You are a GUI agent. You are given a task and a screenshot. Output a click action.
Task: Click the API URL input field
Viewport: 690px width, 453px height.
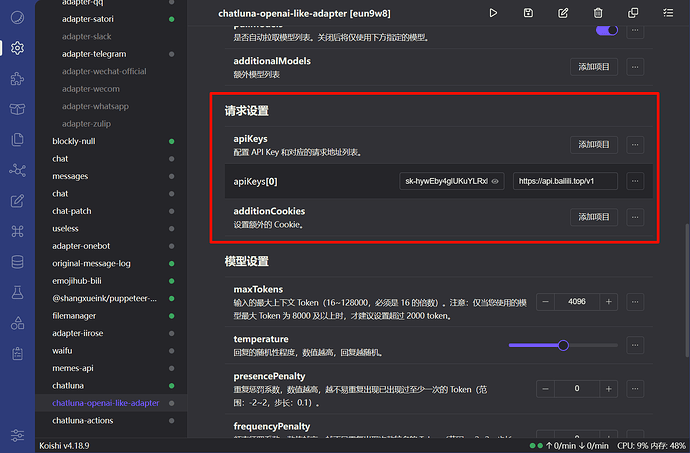(565, 182)
